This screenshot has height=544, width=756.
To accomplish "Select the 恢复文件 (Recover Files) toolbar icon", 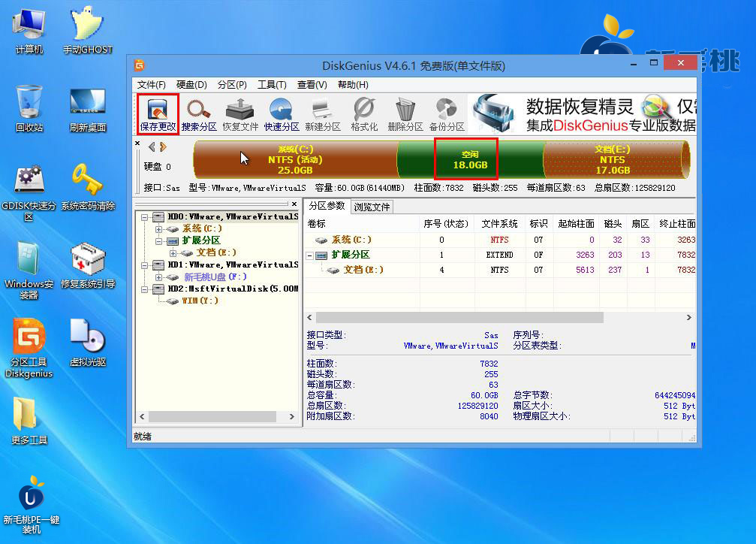I will point(240,115).
